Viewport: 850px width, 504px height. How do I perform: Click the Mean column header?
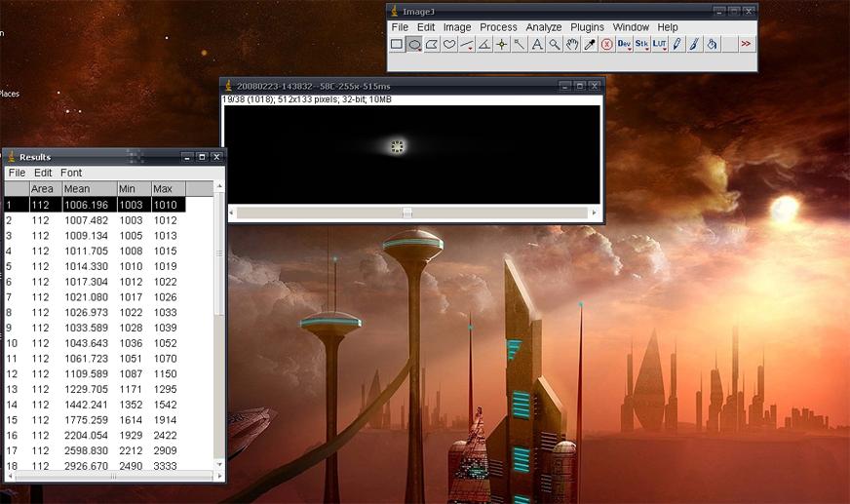(77, 188)
